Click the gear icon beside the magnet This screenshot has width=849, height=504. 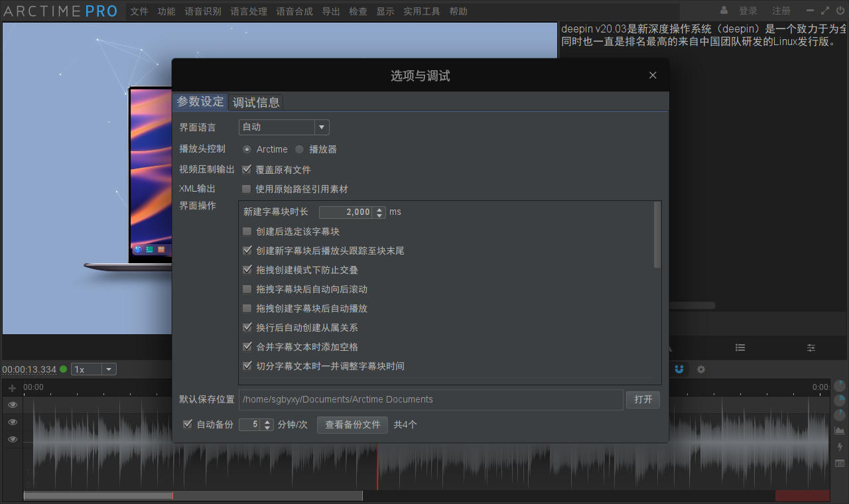click(x=701, y=369)
